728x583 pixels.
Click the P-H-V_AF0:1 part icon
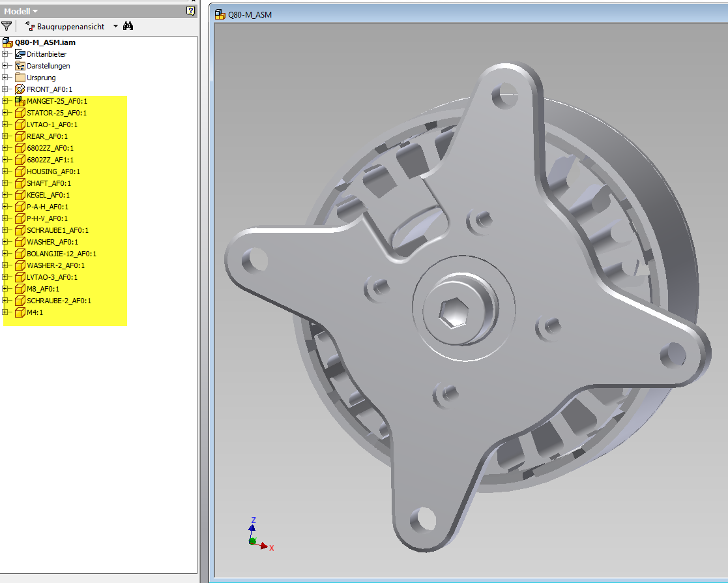pyautogui.click(x=20, y=218)
